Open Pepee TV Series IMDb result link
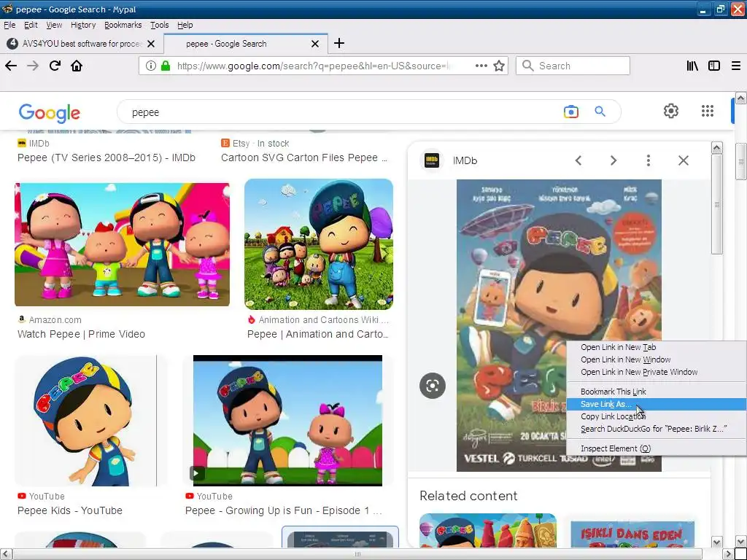The image size is (747, 560). 107,157
